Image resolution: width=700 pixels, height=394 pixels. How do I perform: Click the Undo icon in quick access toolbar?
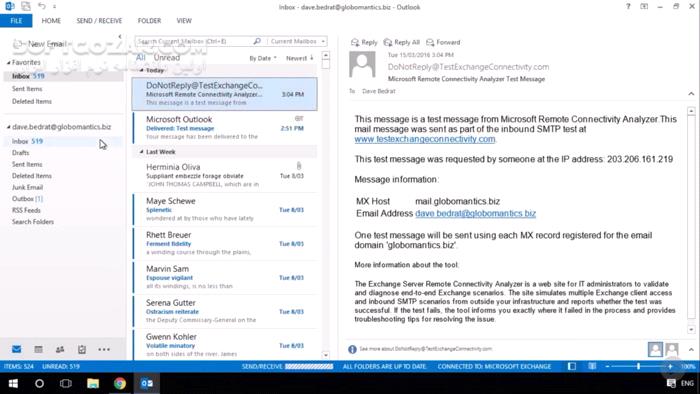42,6
